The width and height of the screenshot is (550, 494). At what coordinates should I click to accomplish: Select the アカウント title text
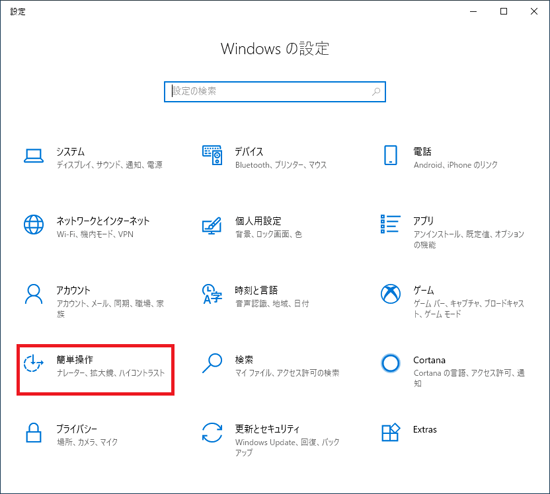pos(73,290)
